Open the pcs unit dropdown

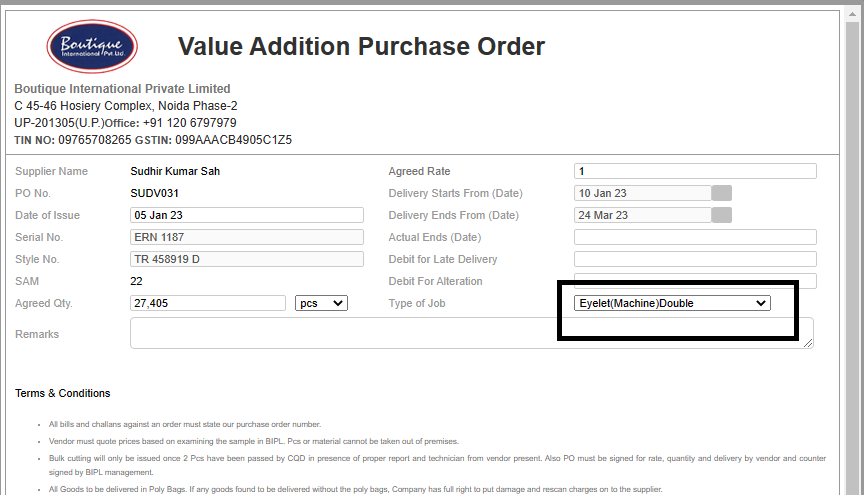click(x=321, y=303)
